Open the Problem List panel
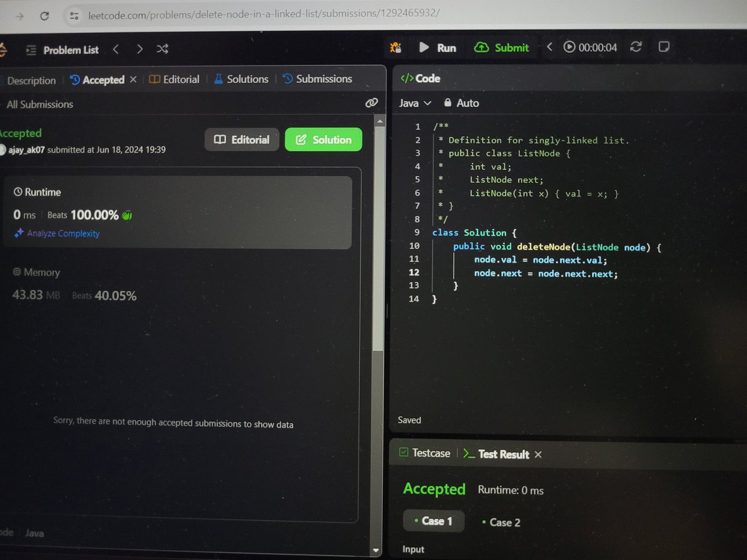 coord(62,50)
